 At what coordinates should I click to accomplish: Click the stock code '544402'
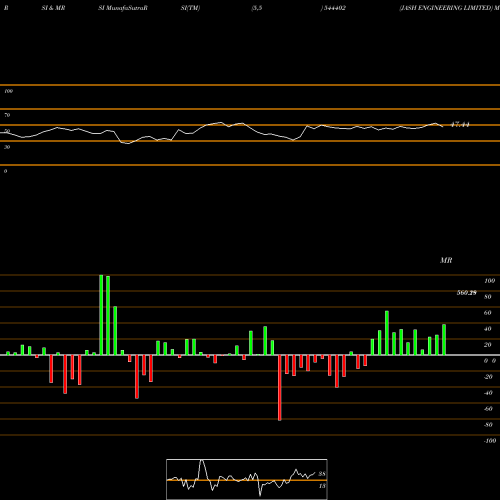(x=334, y=8)
